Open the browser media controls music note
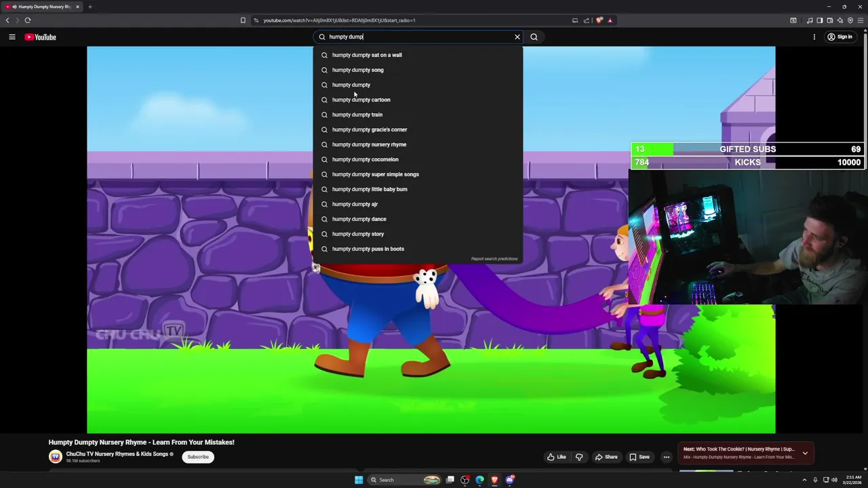 [x=810, y=20]
